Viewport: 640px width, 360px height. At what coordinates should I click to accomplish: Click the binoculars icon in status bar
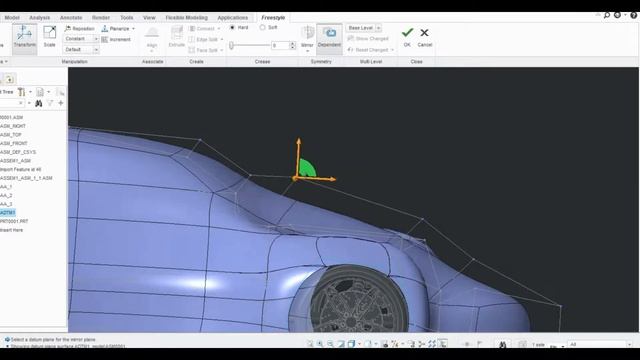(502, 345)
